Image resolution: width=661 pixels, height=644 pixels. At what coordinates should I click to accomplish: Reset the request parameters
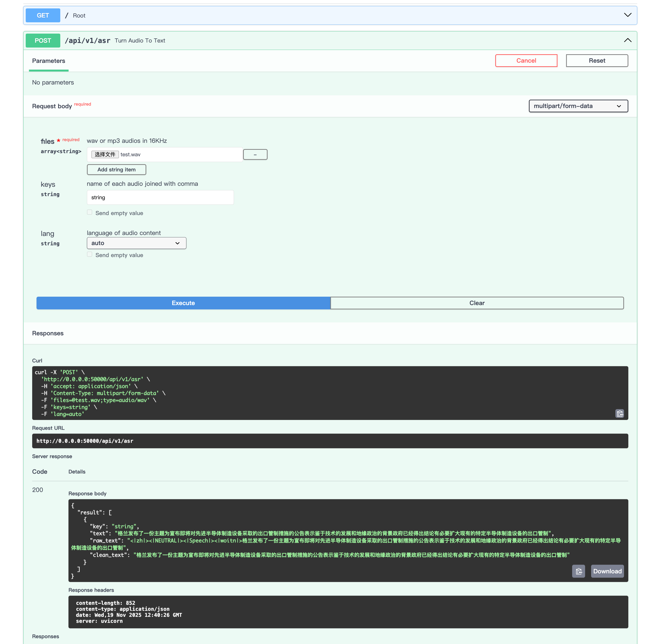[x=597, y=60]
